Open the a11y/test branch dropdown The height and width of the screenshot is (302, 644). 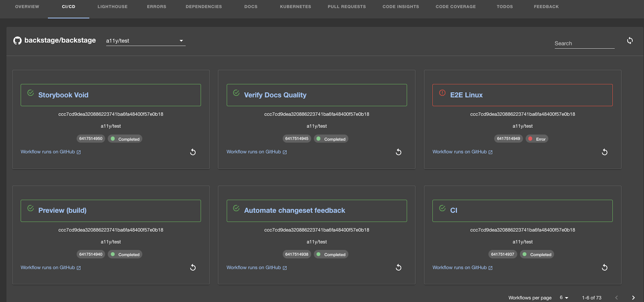tap(146, 41)
